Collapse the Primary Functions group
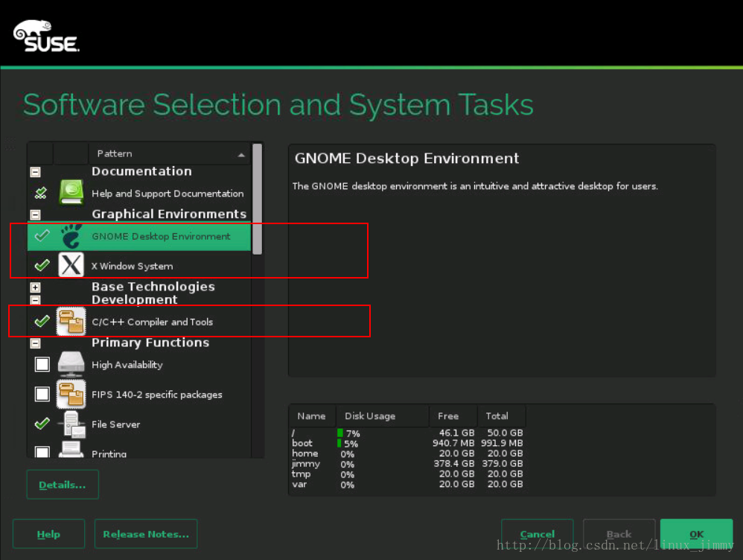The width and height of the screenshot is (743, 560). click(35, 343)
